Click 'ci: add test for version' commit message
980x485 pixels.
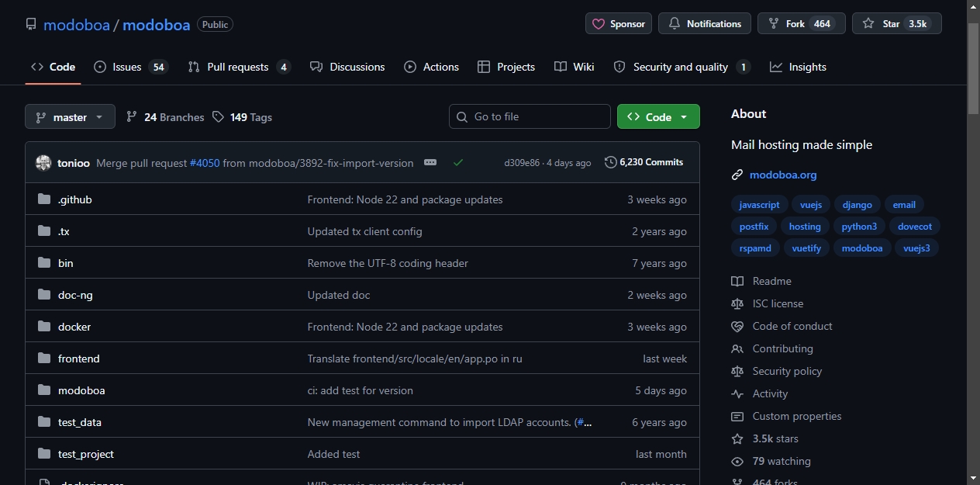[361, 390]
